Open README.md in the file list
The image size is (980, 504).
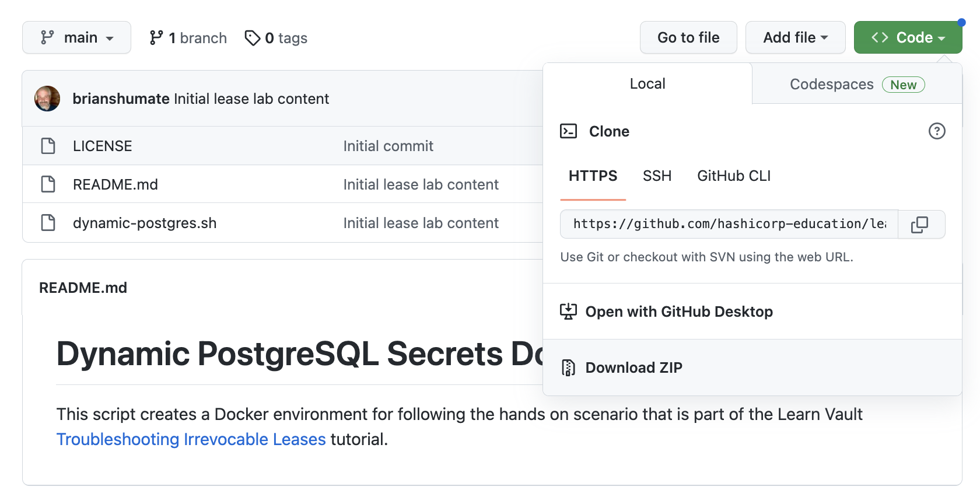click(116, 184)
